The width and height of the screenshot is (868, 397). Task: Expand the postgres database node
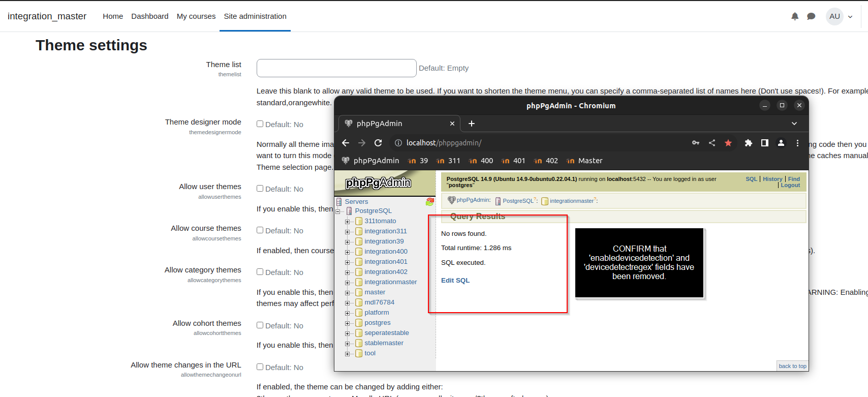(x=348, y=323)
